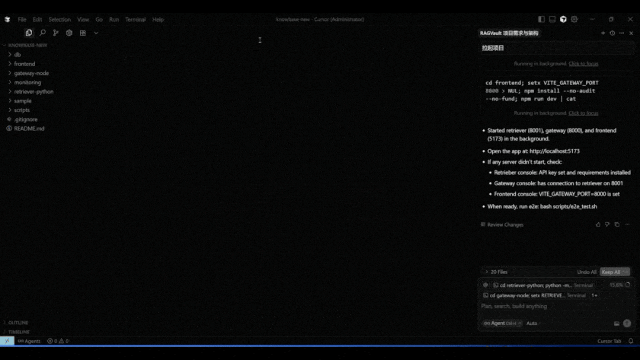The image size is (640, 360).
Task: Click Cursor Tab in status bar
Action: coord(609,341)
